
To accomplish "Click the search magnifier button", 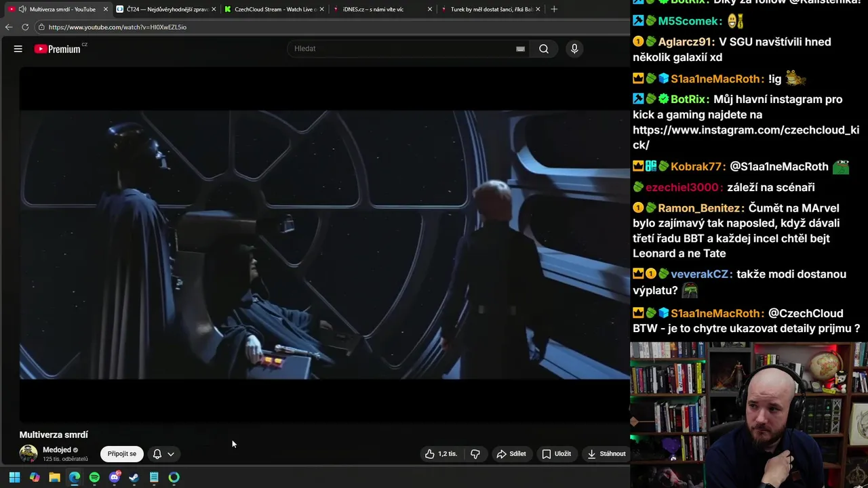I will click(544, 49).
